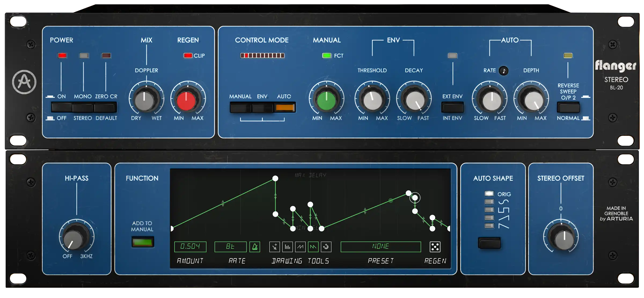Choose the ramp up drawing tool
The width and height of the screenshot is (644, 298).
[x=300, y=247]
